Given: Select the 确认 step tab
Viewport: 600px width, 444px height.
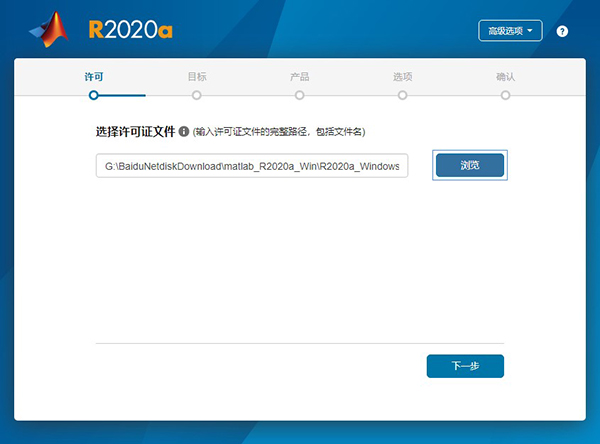Looking at the screenshot, I should point(505,77).
